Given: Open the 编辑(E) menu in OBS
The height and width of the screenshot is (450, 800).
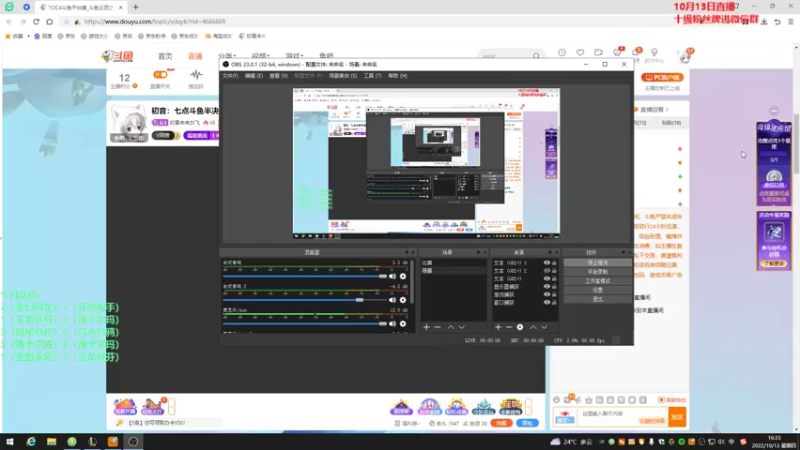Looking at the screenshot, I should (x=254, y=76).
